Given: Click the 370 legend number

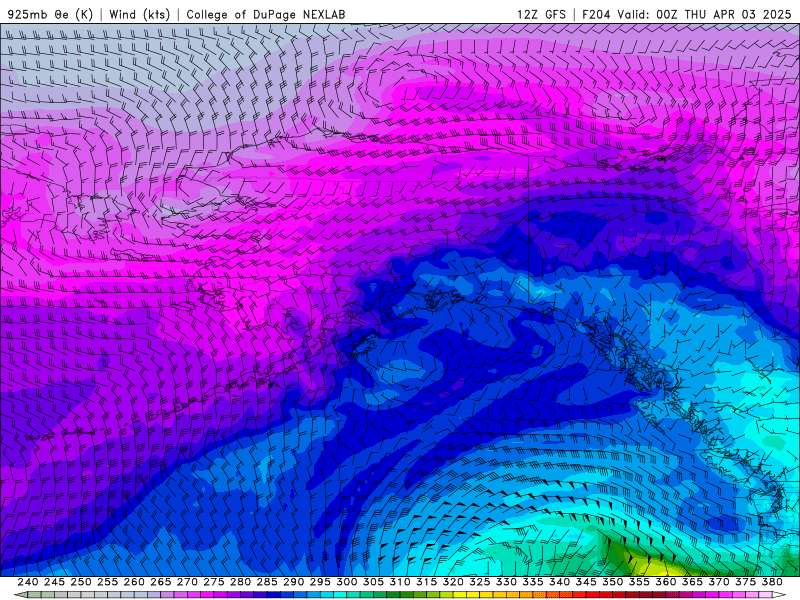Looking at the screenshot, I should coord(719,582).
